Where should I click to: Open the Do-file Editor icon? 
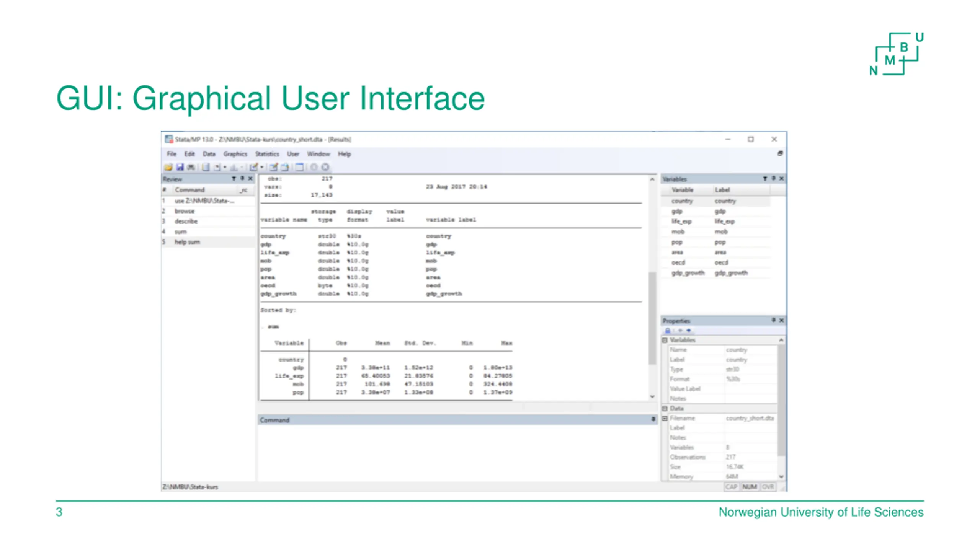(253, 167)
